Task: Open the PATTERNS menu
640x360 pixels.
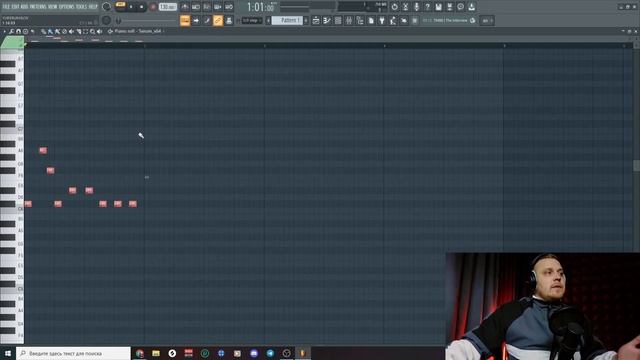Action: pyautogui.click(x=38, y=7)
